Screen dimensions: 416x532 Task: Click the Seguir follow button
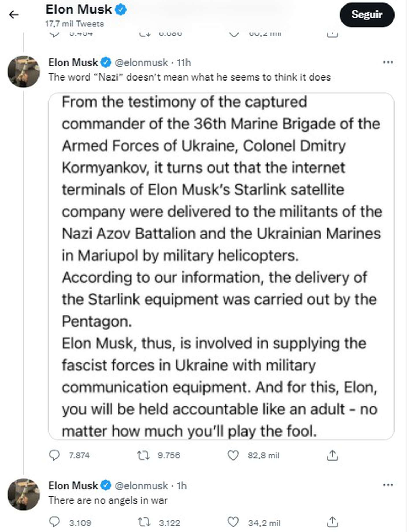(367, 15)
